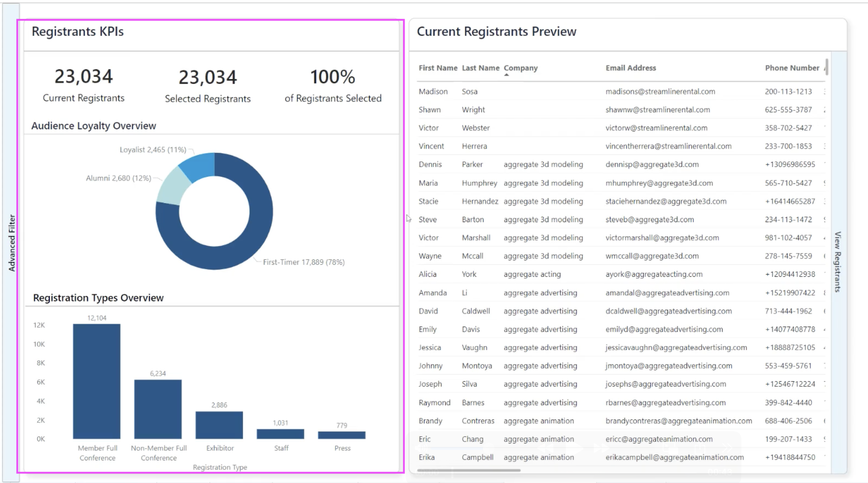Click email jessicavaughn@aggregateadvertising.com
Viewport: 868px width, 483px height.
676,348
